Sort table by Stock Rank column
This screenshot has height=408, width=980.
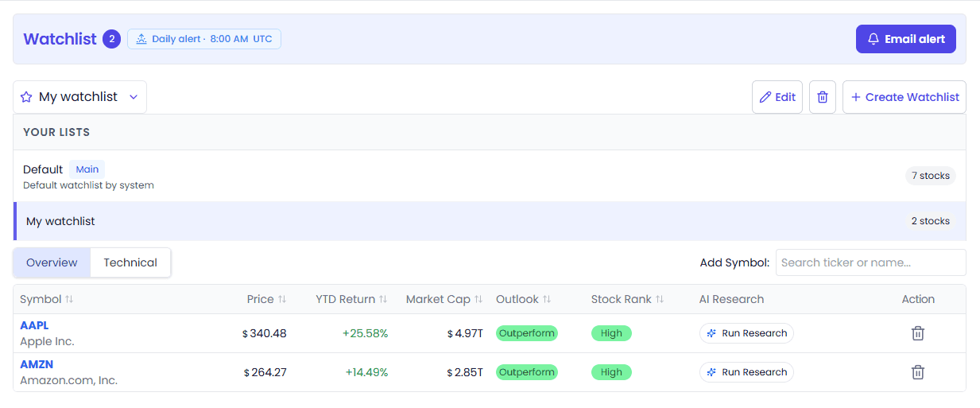(628, 299)
